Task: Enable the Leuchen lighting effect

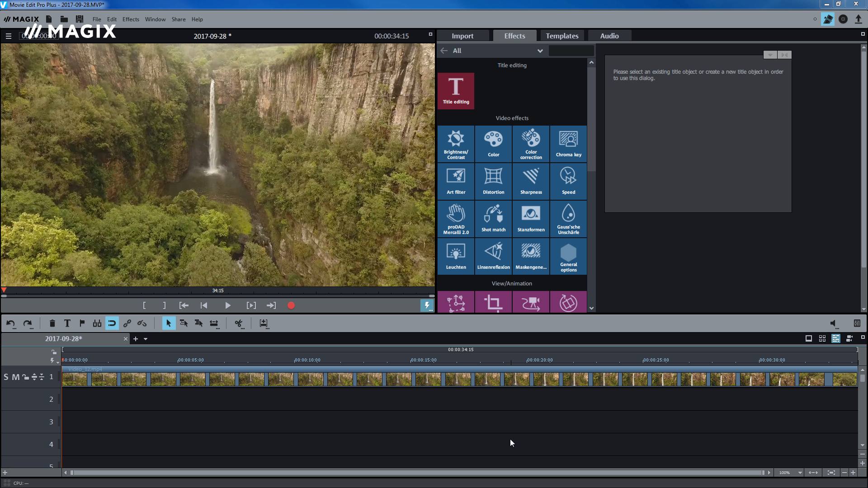Action: pyautogui.click(x=456, y=256)
